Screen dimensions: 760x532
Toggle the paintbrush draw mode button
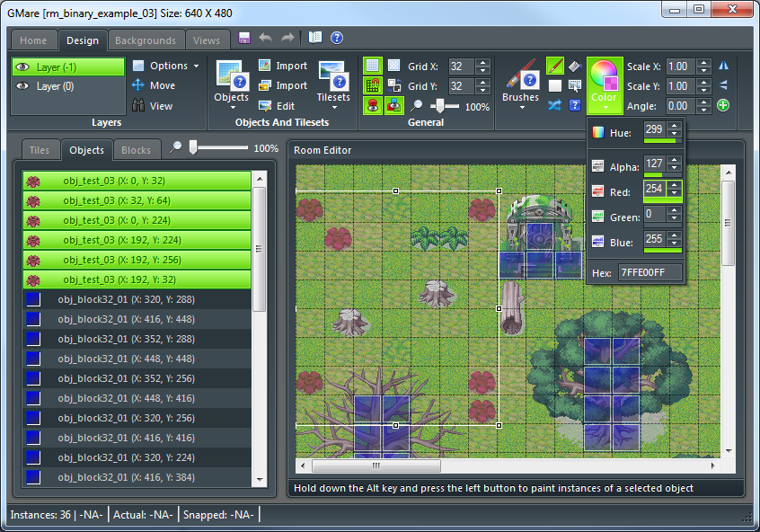(x=555, y=66)
